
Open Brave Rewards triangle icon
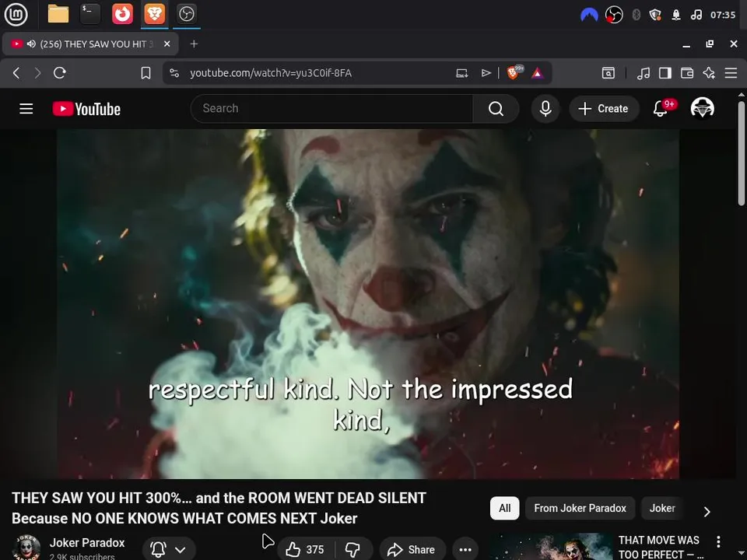click(x=538, y=73)
